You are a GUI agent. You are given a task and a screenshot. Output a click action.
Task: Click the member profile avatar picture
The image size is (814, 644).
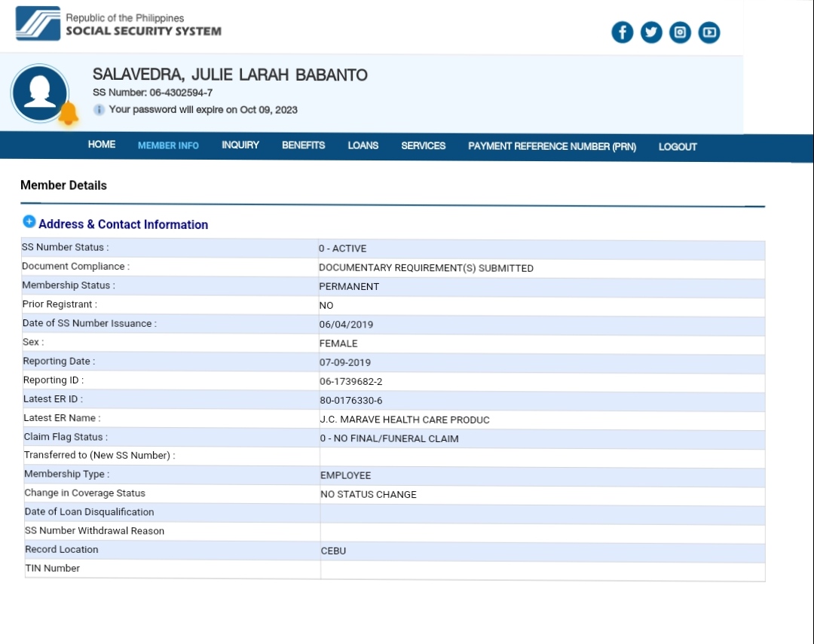(39, 93)
